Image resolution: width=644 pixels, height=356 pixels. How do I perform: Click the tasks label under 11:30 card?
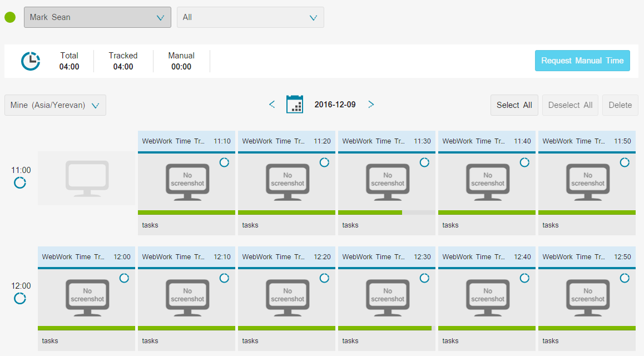[x=350, y=225]
